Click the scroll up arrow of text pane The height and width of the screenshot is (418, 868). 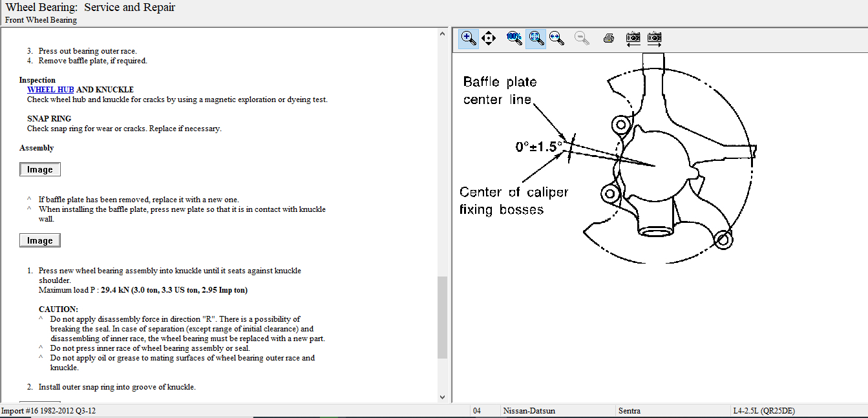(443, 34)
